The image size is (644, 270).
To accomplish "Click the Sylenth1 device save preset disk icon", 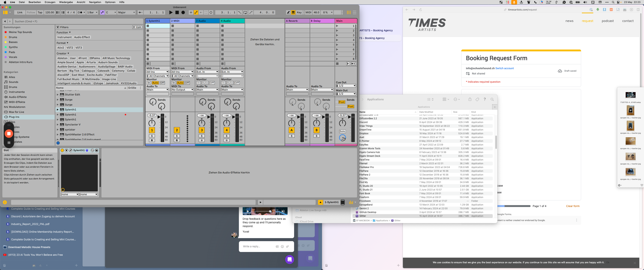I will pyautogui.click(x=97, y=150).
